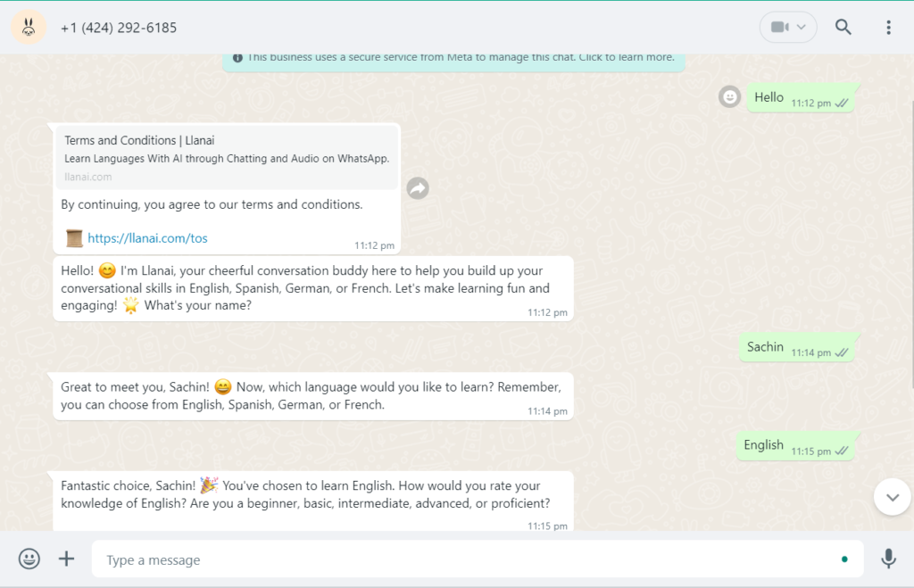Open the contact's bunny profile avatar
The image size is (914, 588).
(29, 27)
